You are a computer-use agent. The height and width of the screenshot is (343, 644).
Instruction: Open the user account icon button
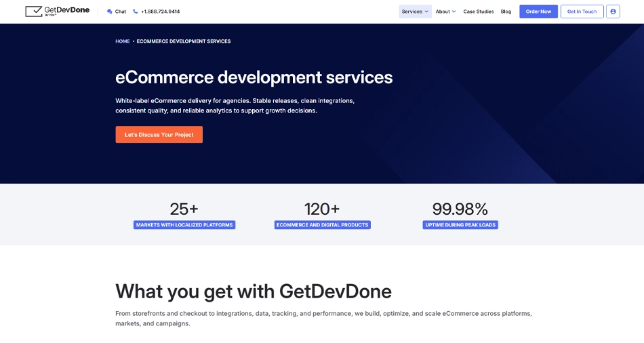tap(613, 12)
